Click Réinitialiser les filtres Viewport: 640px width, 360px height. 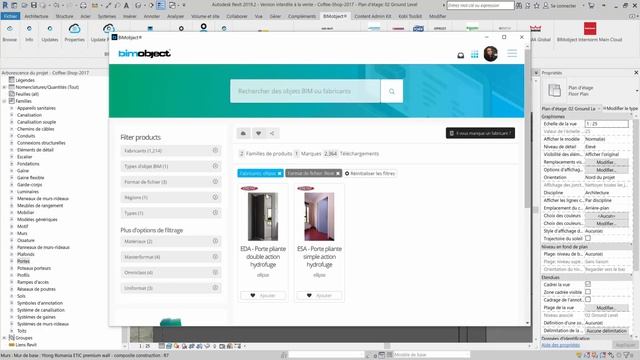tap(370, 173)
